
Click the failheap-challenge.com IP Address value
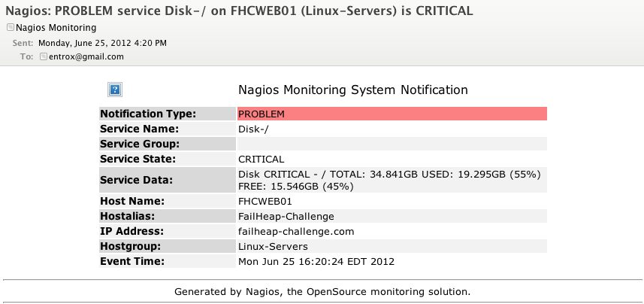296,231
